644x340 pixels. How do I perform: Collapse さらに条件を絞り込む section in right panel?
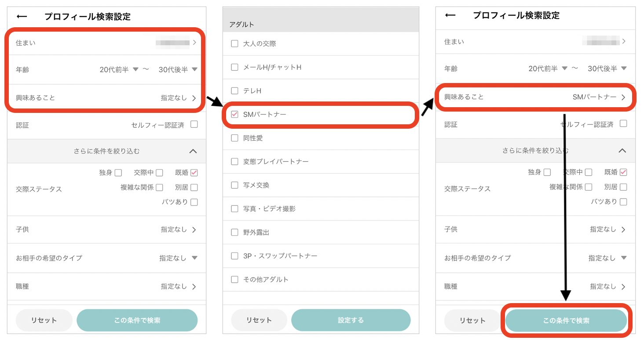pyautogui.click(x=622, y=150)
